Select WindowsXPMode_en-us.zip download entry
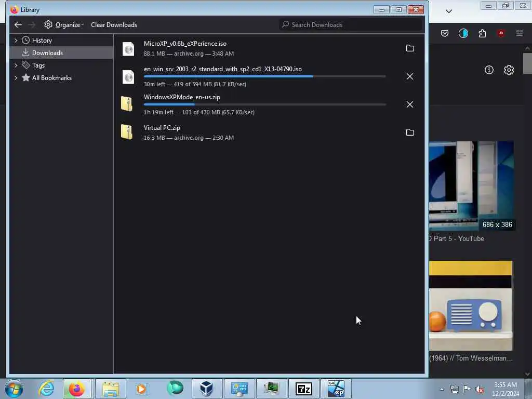The height and width of the screenshot is (399, 532). point(269,104)
